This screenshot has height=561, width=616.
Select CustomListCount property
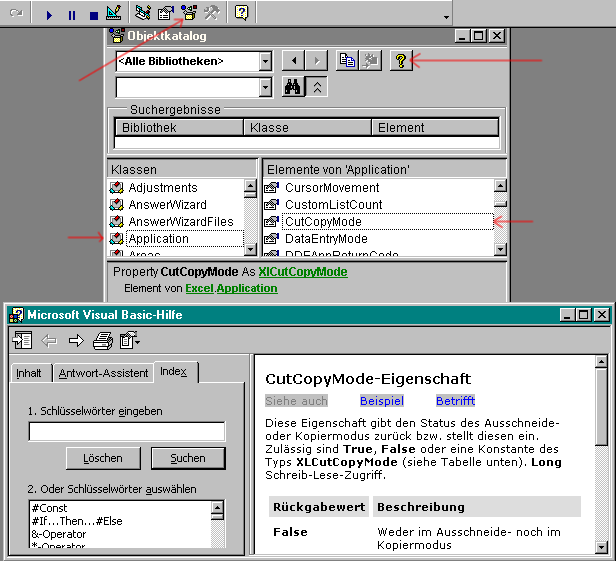tap(334, 205)
